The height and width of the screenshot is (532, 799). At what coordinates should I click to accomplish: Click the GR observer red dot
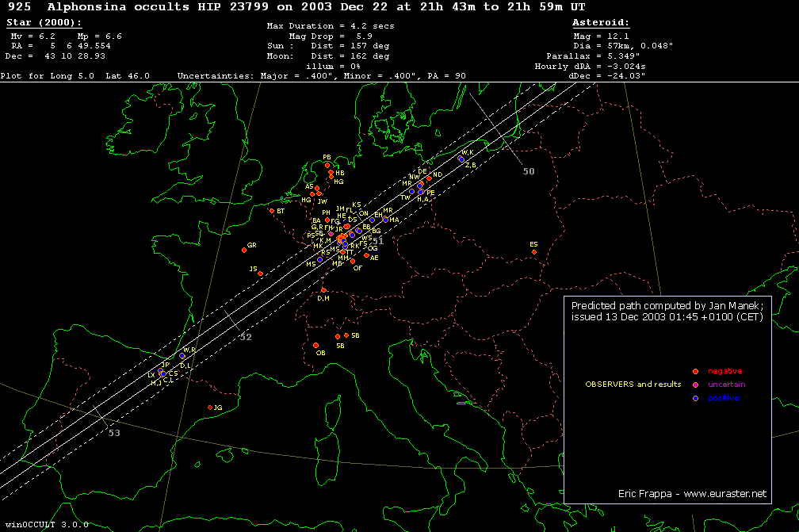[244, 250]
